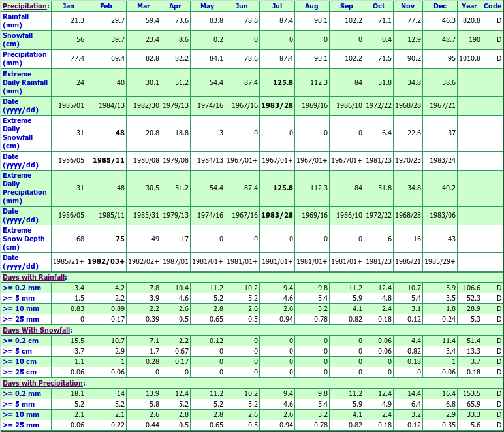Screen dimensions: 504x432
Task: Select the date cell 1985/31
Action: pos(146,215)
